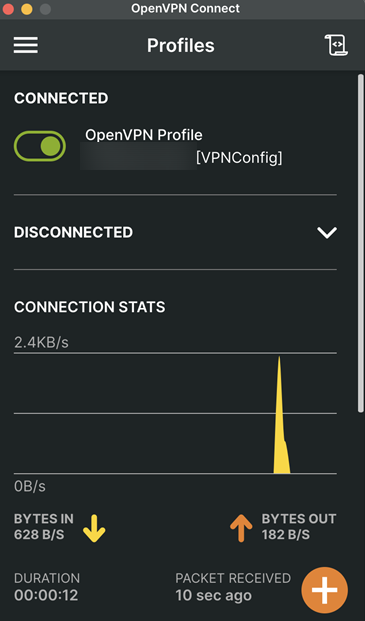Click the Profiles header title

coord(181,45)
